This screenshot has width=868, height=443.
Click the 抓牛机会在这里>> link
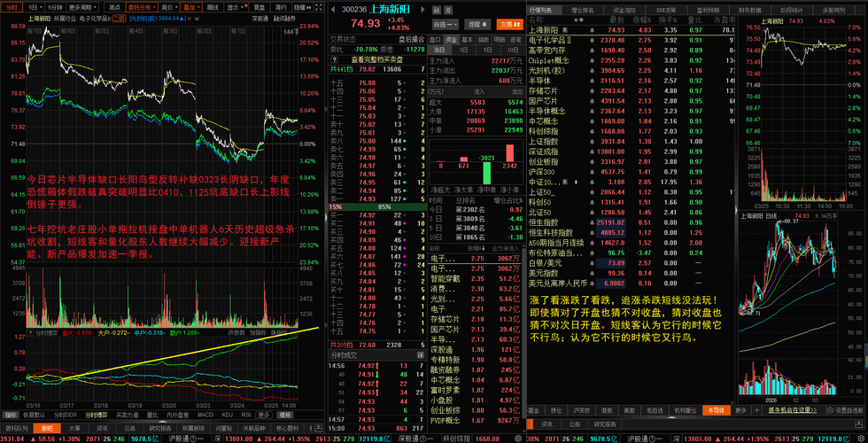click(x=793, y=410)
